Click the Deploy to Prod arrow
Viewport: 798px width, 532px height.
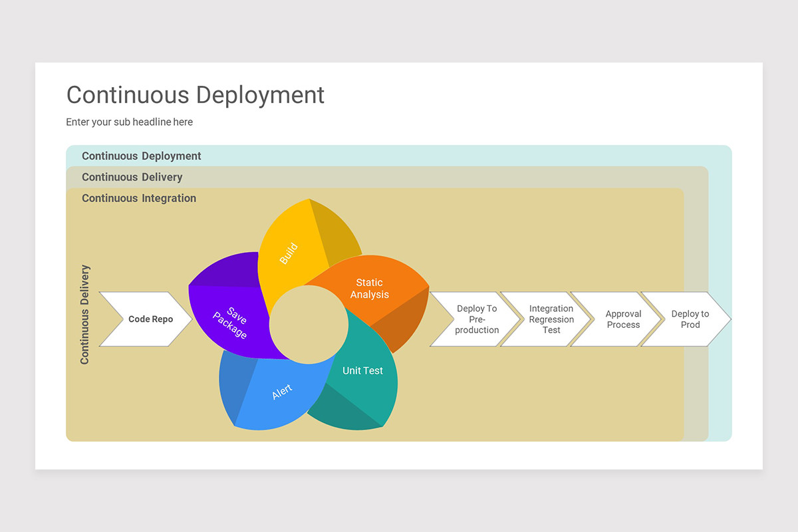click(692, 319)
